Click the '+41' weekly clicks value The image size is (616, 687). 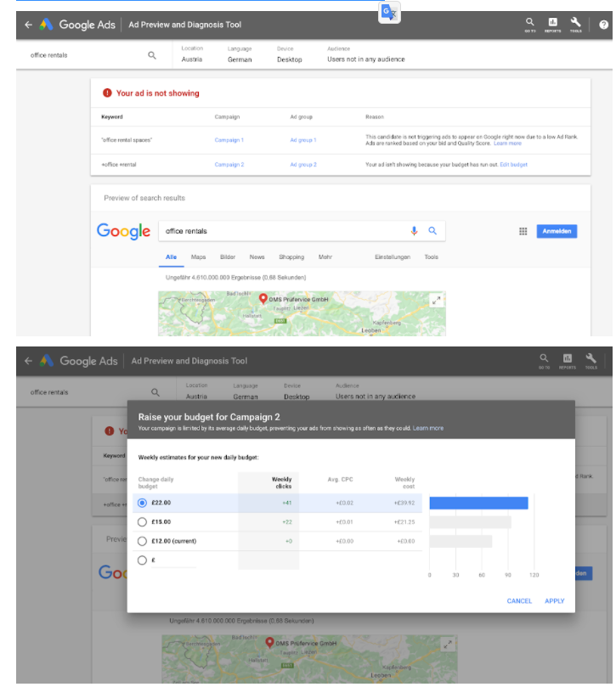(286, 503)
